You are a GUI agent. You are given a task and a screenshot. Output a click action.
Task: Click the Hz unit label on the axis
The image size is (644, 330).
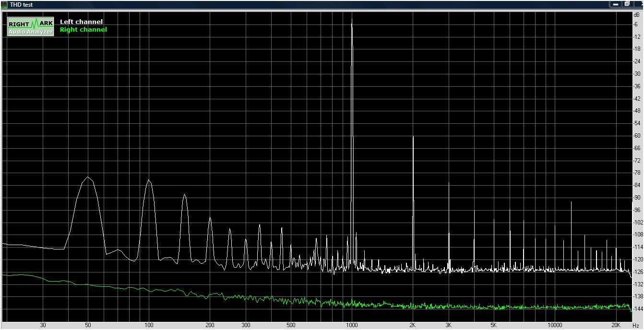[x=635, y=325]
